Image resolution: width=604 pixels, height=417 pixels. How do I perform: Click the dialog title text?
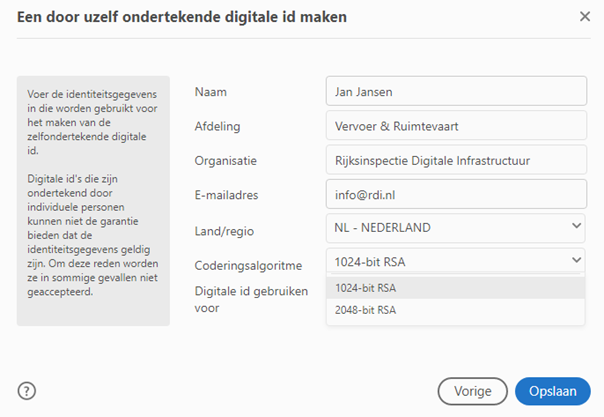pos(183,17)
